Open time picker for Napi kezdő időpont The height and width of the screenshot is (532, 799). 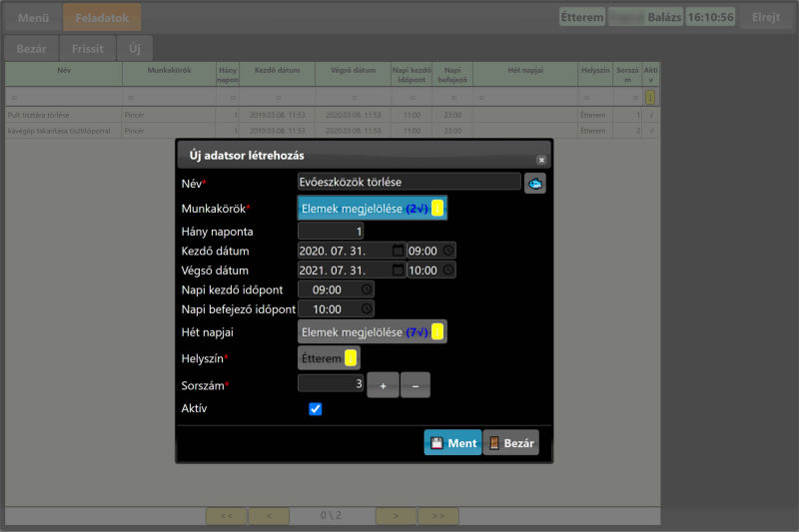click(367, 289)
